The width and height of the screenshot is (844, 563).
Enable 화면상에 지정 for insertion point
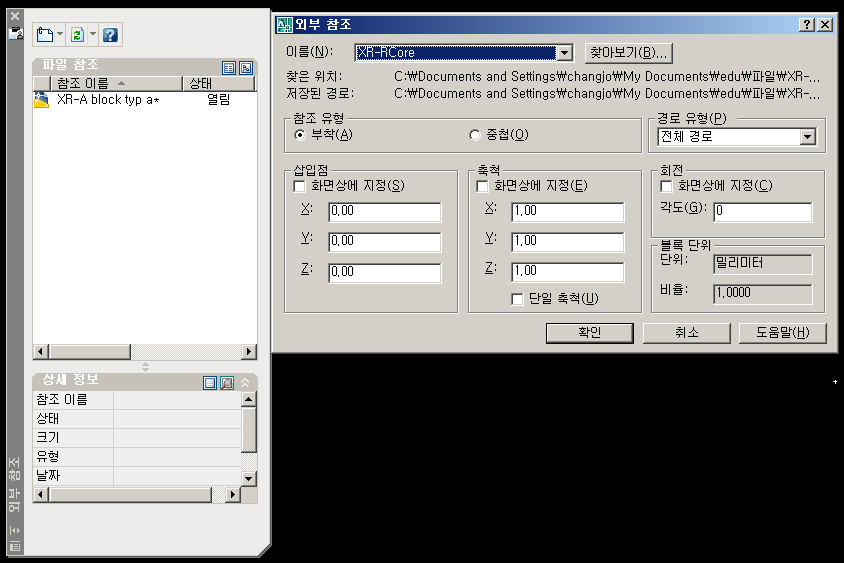[x=299, y=186]
